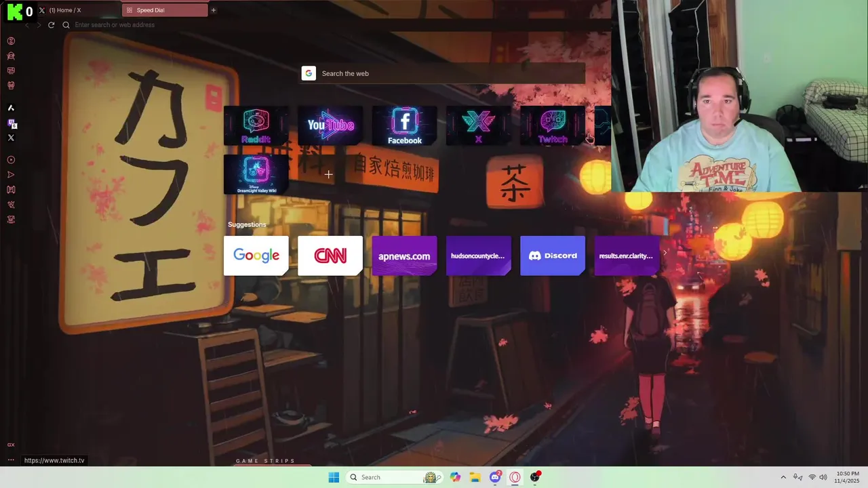Image resolution: width=868 pixels, height=488 pixels.
Task: Open the Twitch speed dial tile
Action: (553, 125)
